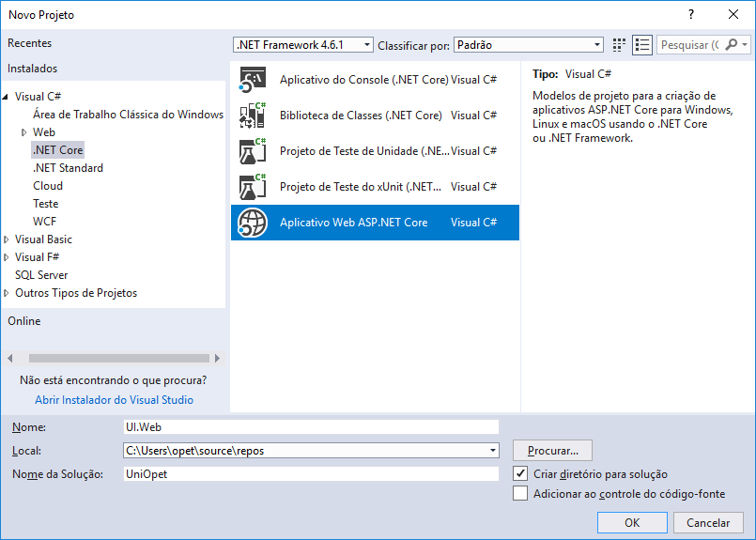Select the Aplicativo Web ASP.NET Core icon
The width and height of the screenshot is (756, 540).
pos(253,223)
